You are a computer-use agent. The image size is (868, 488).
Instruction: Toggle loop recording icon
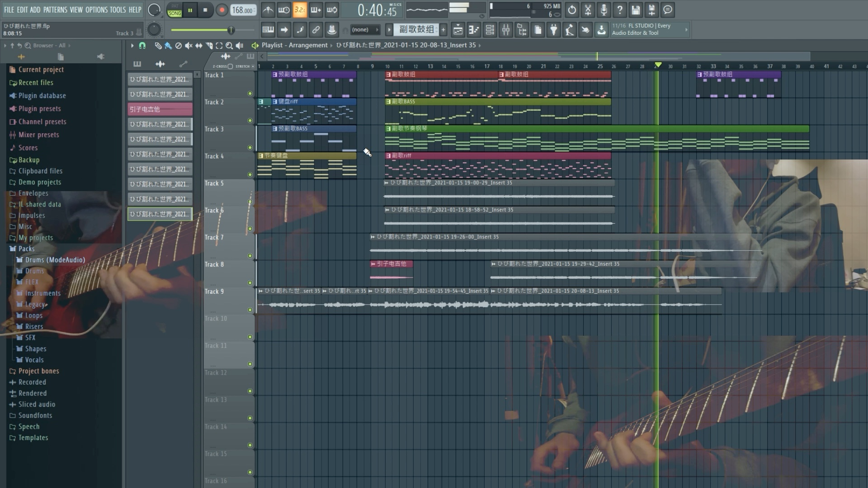coord(332,9)
